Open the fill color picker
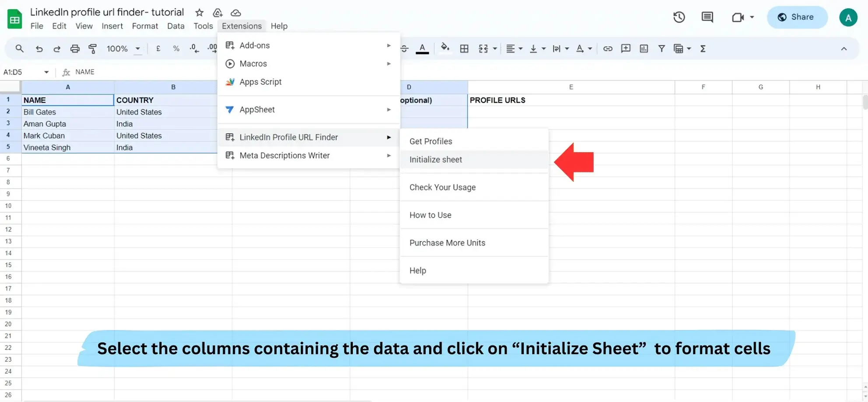This screenshot has width=868, height=402. [445, 48]
